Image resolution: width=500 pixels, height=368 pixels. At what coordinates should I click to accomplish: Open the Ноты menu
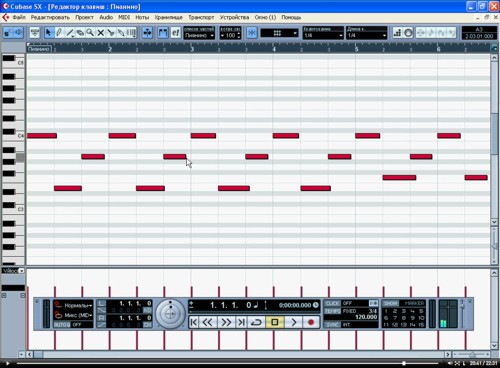coord(142,17)
